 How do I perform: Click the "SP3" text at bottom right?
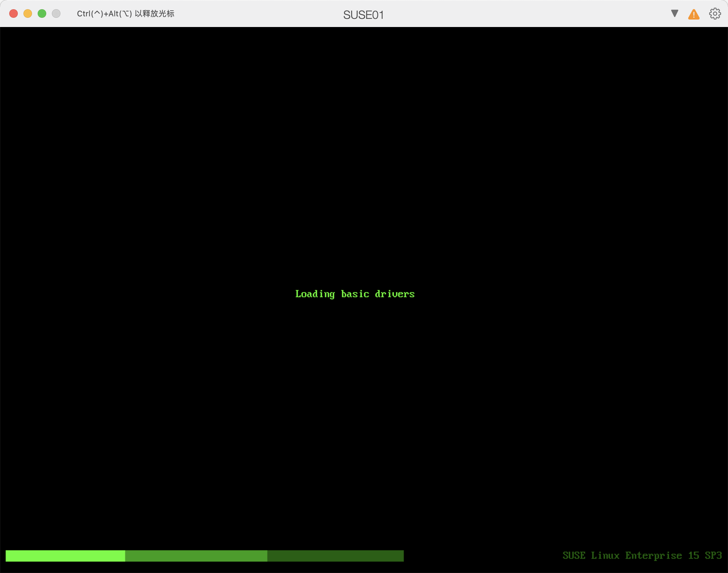pyautogui.click(x=713, y=555)
